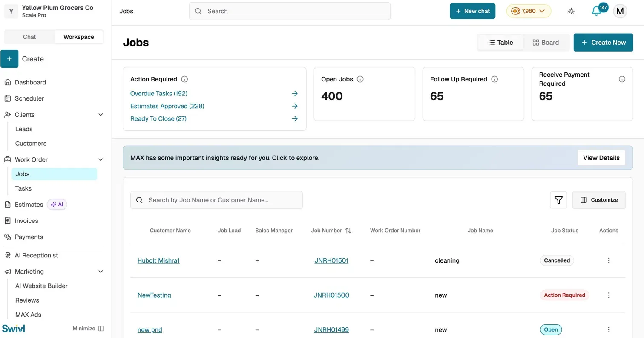Image resolution: width=644 pixels, height=338 pixels.
Task: Open the info icon beside Receive Payment Required
Action: [x=622, y=79]
